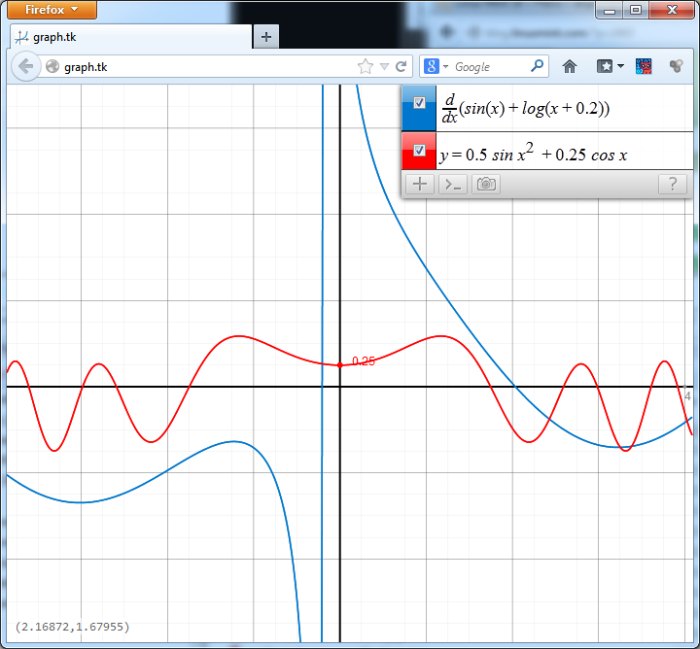Reload the graph.tk page
Screen dimensions: 700x649
tap(401, 67)
